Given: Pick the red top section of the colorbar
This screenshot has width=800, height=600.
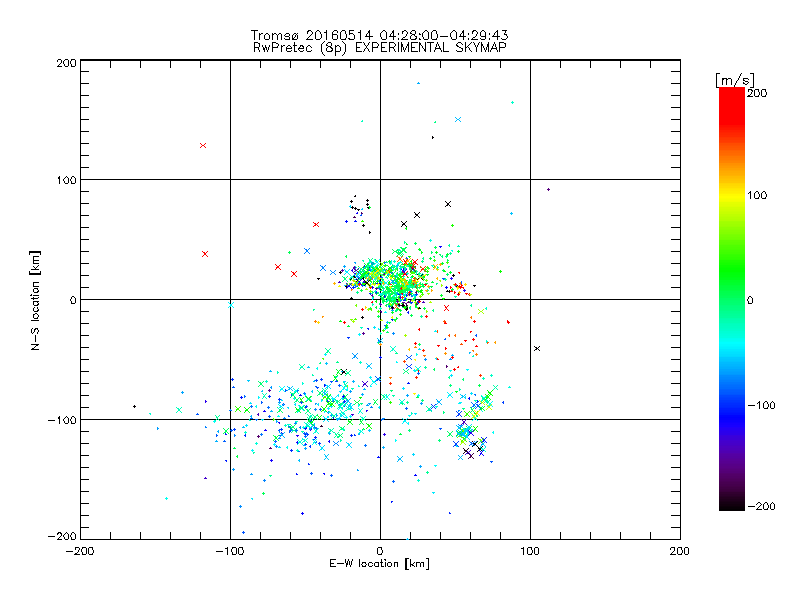Looking at the screenshot, I should (x=732, y=105).
